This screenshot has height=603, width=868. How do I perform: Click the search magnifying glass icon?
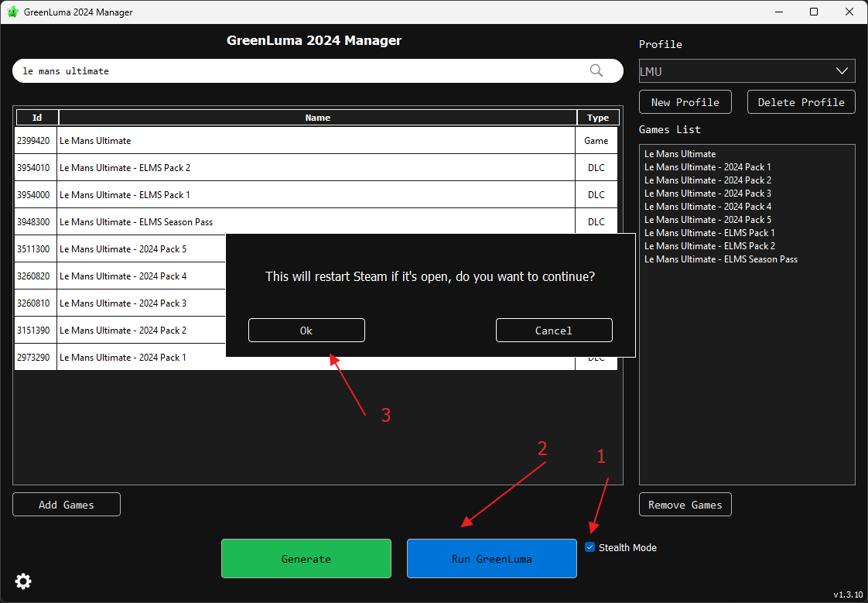pos(596,70)
